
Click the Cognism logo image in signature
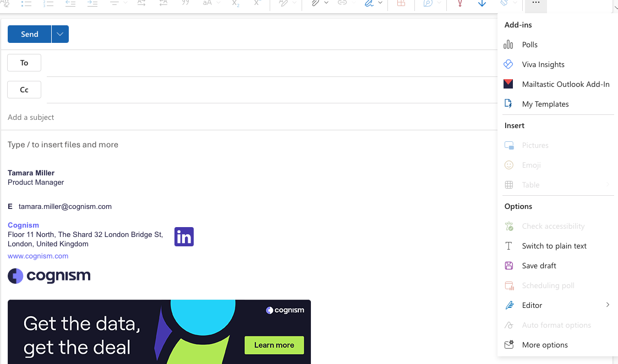click(49, 276)
